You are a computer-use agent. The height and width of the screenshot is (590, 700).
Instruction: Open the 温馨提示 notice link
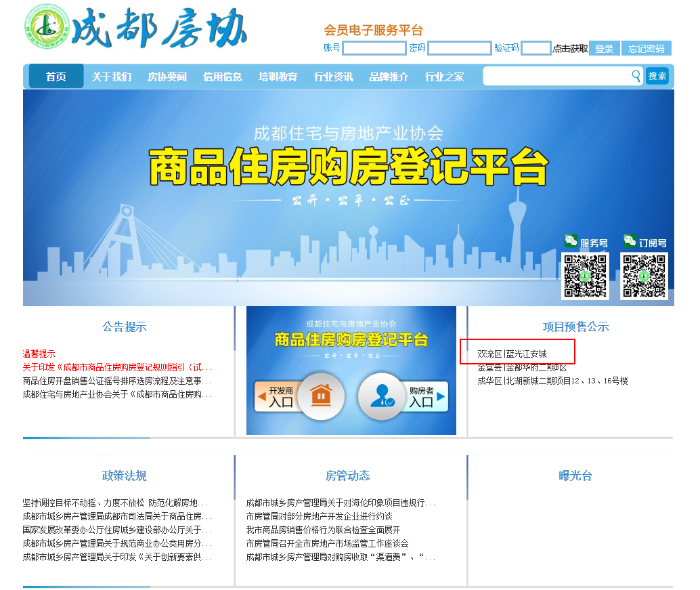[39, 354]
